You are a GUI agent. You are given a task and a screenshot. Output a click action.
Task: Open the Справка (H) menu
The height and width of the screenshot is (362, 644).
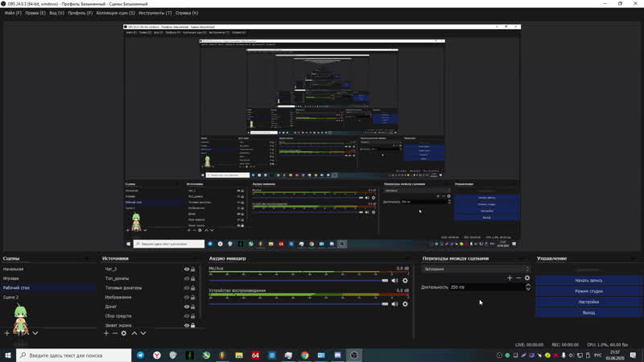187,13
